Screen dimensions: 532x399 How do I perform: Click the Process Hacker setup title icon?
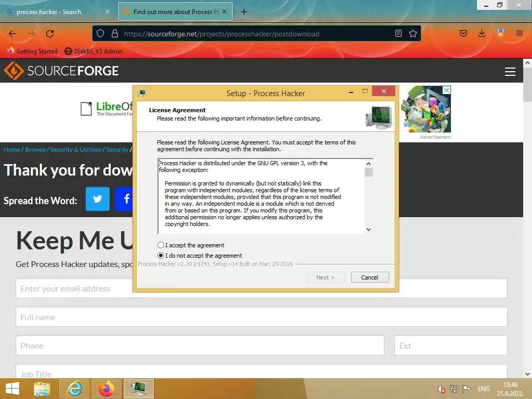[x=142, y=93]
